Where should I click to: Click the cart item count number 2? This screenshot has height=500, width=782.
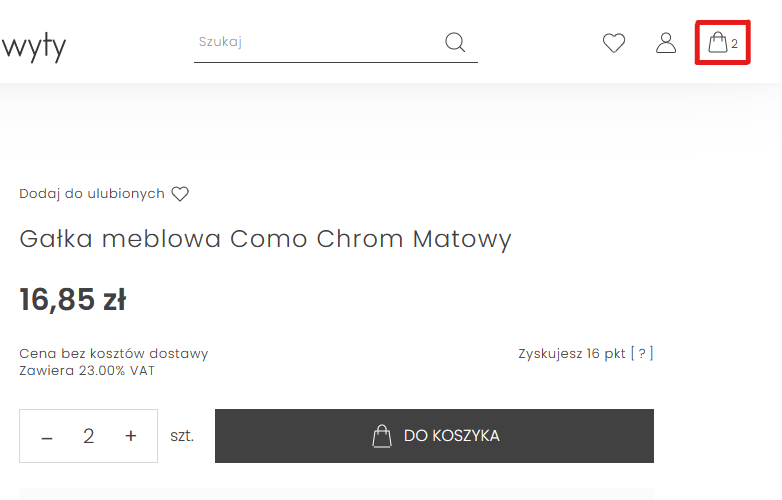coord(735,44)
